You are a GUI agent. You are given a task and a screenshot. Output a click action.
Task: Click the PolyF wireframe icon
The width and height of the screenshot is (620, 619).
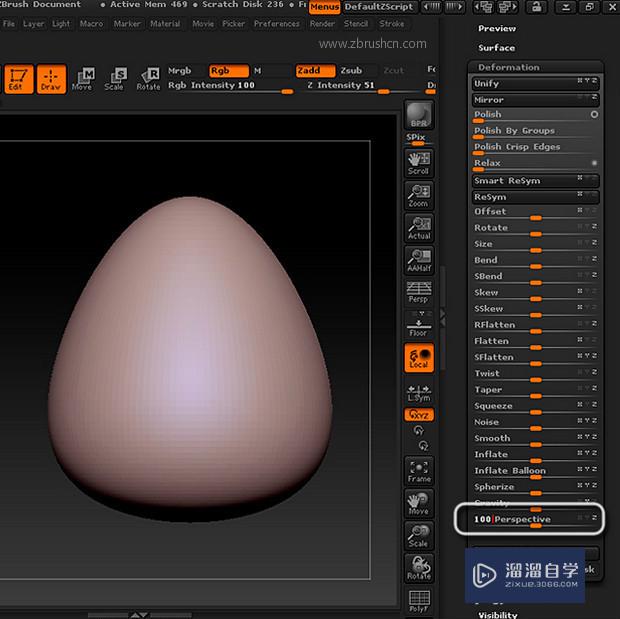pyautogui.click(x=419, y=600)
